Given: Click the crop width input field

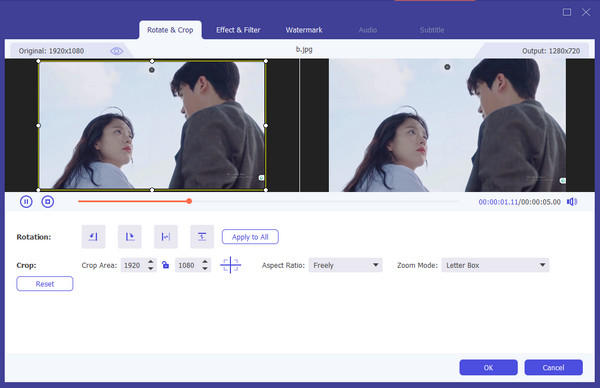Looking at the screenshot, I should 134,265.
